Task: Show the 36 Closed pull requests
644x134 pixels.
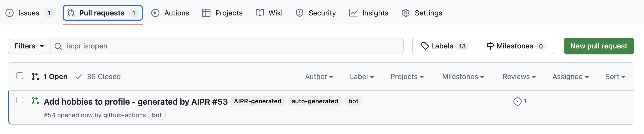Action: pyautogui.click(x=98, y=77)
